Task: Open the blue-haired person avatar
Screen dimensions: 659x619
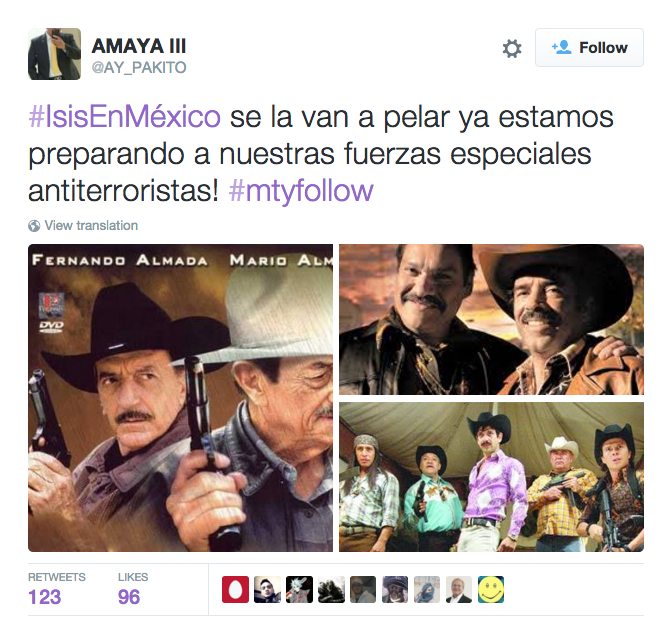Action: pos(427,589)
